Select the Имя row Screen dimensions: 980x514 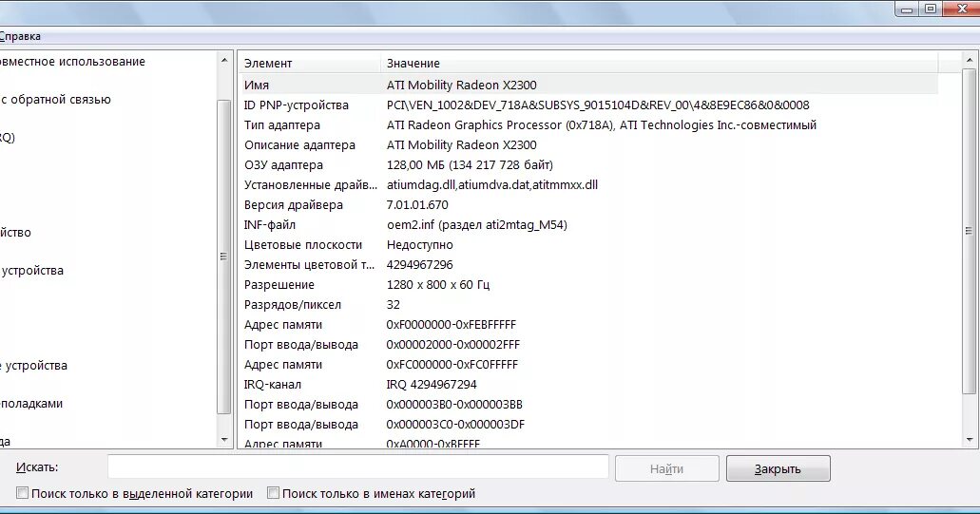[589, 85]
